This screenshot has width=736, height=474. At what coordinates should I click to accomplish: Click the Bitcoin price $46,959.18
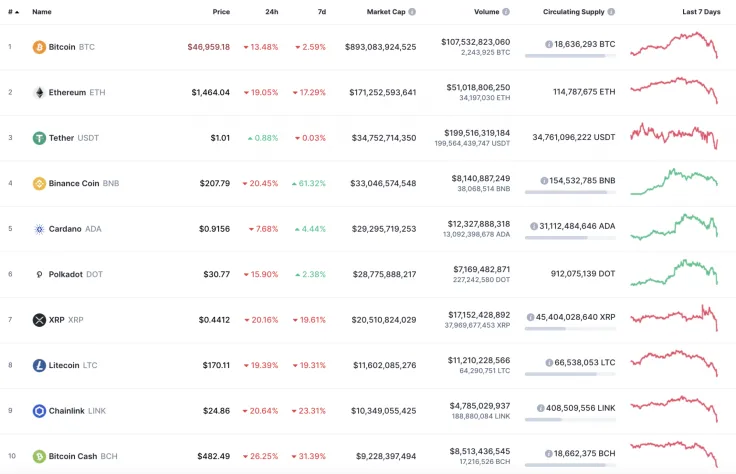tap(208, 47)
